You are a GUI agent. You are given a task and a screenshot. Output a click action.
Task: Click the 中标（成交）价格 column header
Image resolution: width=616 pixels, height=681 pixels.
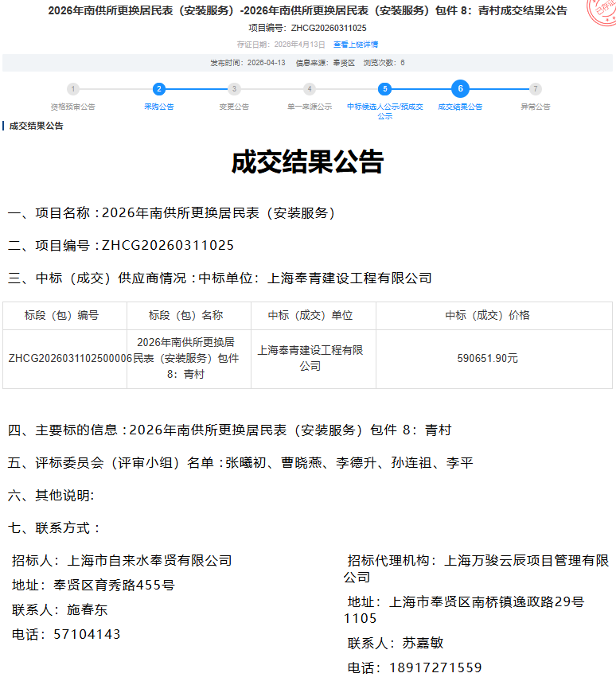click(x=487, y=316)
